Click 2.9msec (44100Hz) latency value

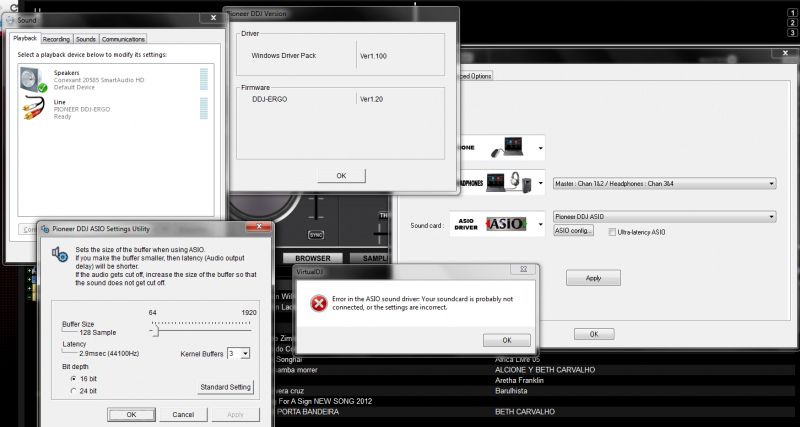pos(109,353)
